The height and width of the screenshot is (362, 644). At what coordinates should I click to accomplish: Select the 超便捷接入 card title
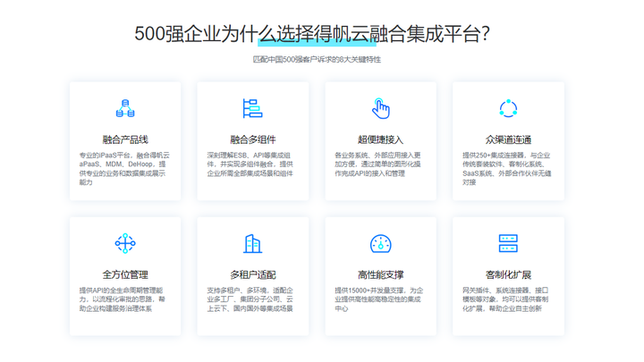[x=381, y=139]
